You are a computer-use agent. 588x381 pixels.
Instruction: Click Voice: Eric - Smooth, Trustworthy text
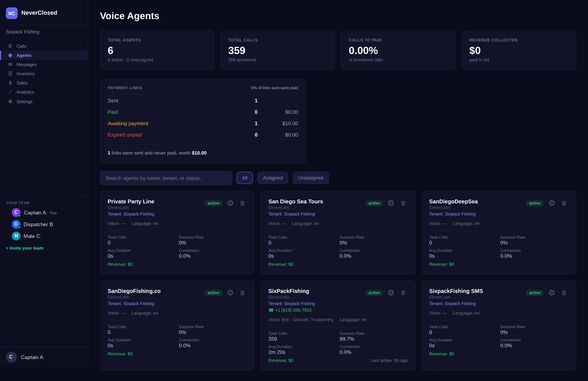(301, 320)
